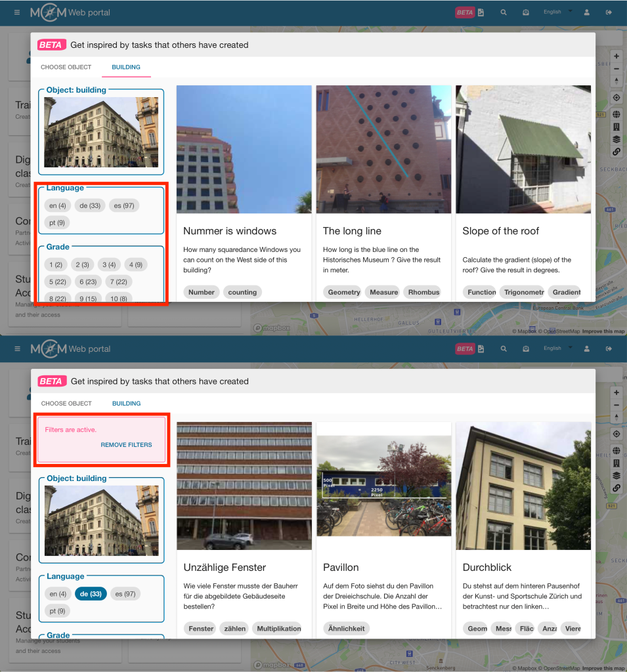Click chain link map icon, lower screenshot
Viewport: 627px width, 672px height.
[616, 488]
